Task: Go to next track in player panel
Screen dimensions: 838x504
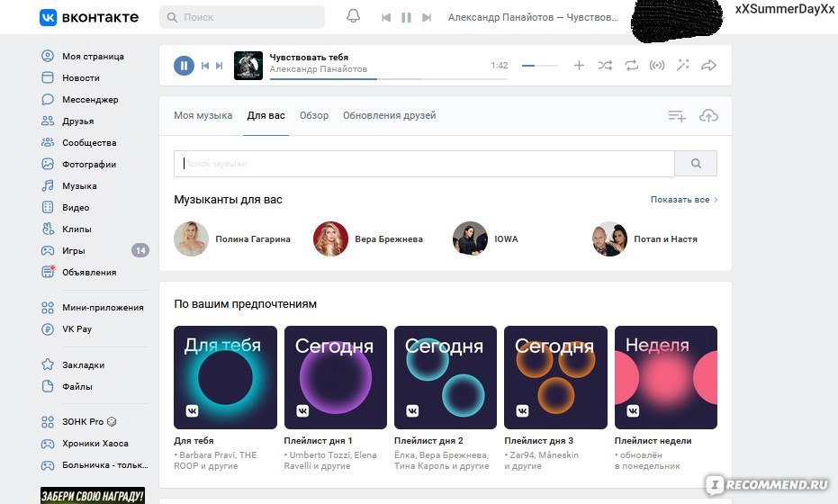Action: [219, 66]
